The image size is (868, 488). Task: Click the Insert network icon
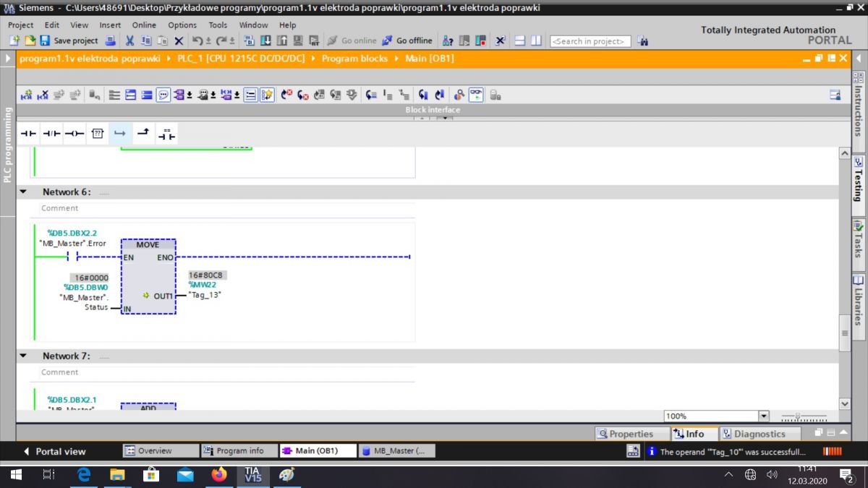(26, 95)
